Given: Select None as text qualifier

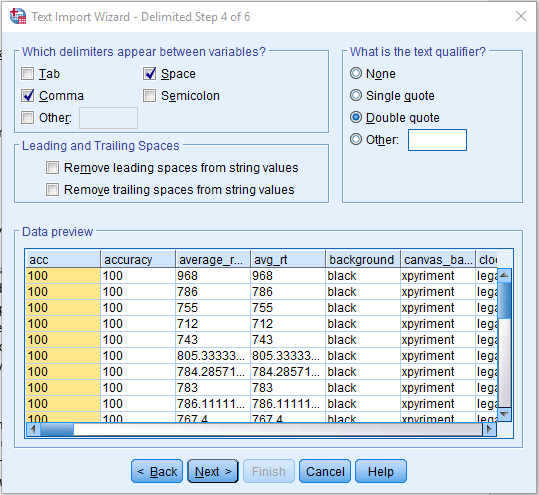Looking at the screenshot, I should click(356, 73).
